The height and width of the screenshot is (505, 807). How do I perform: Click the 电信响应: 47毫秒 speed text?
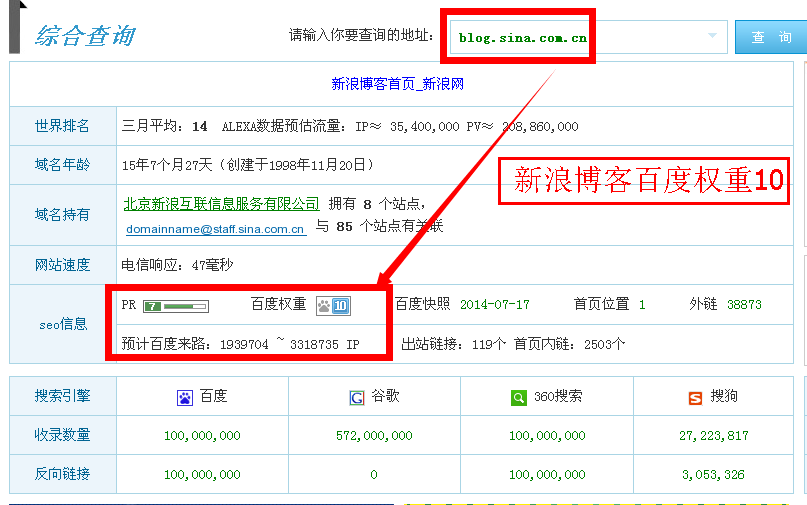177,265
